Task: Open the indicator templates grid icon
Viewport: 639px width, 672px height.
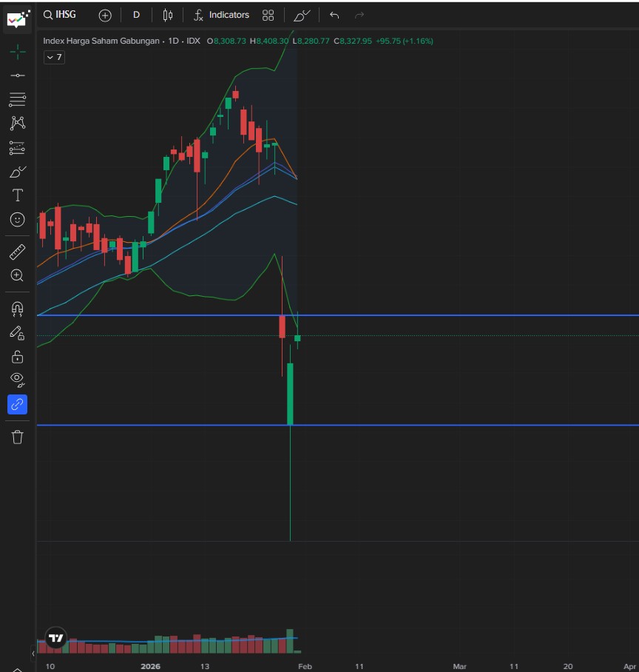Action: pos(268,16)
